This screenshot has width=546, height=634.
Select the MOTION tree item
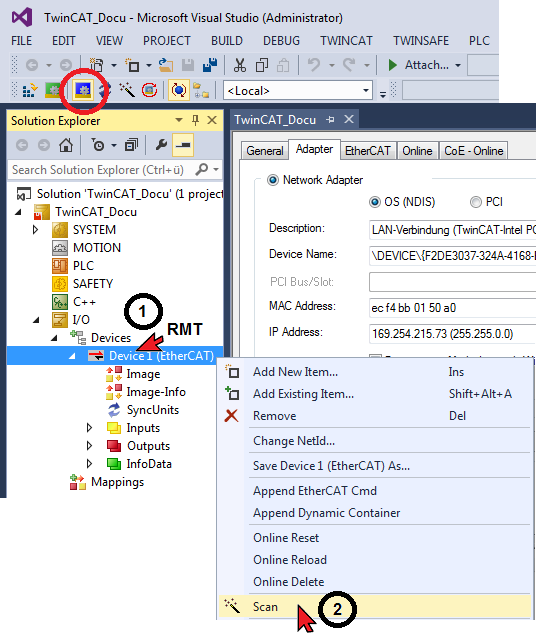(x=97, y=248)
